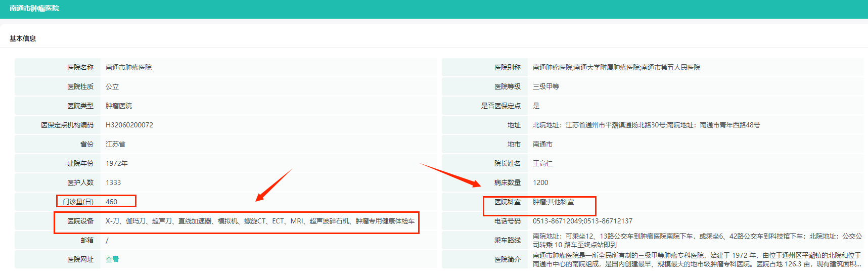
Task: Click the 医院等级 label
Action: 508,86
